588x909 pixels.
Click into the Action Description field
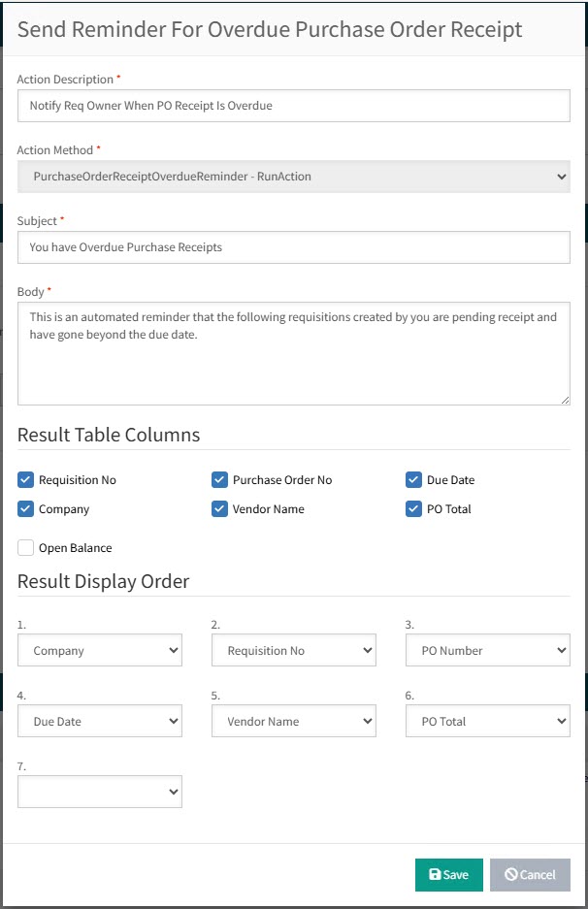293,106
